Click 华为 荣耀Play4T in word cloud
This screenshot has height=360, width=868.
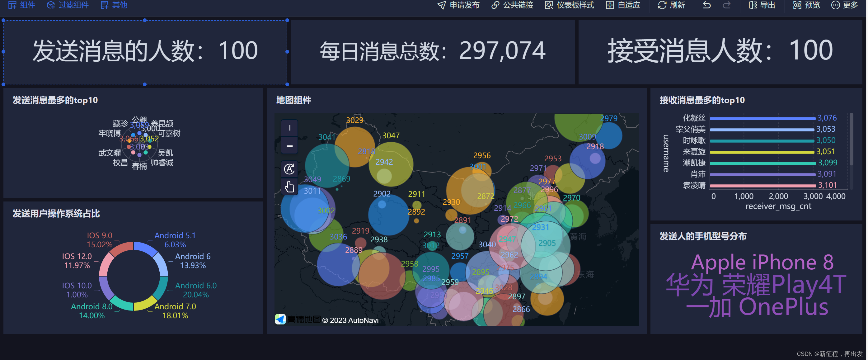(756, 285)
